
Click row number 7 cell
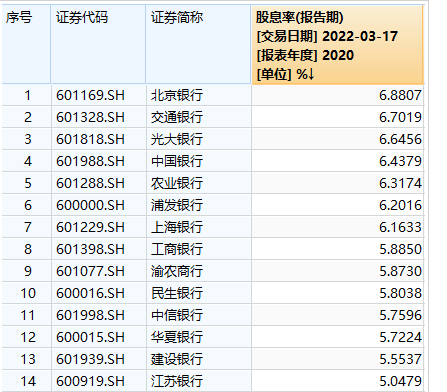(28, 227)
